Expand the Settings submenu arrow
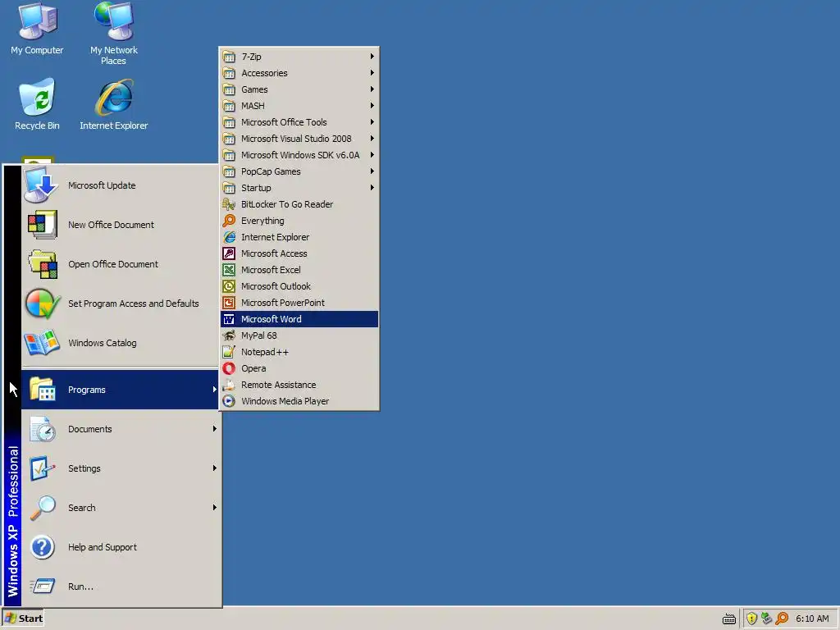Image resolution: width=840 pixels, height=630 pixels. (214, 468)
